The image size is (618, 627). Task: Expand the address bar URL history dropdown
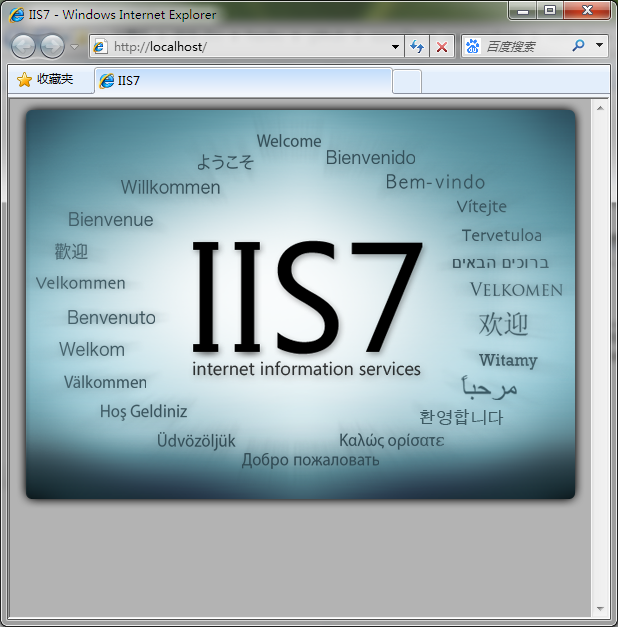click(x=395, y=47)
